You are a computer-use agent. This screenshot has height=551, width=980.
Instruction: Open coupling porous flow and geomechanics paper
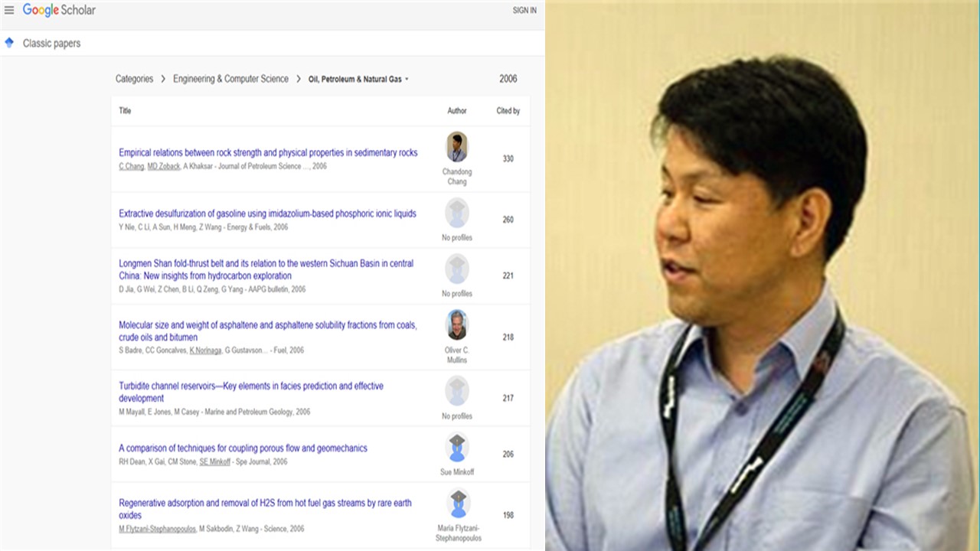(x=243, y=448)
